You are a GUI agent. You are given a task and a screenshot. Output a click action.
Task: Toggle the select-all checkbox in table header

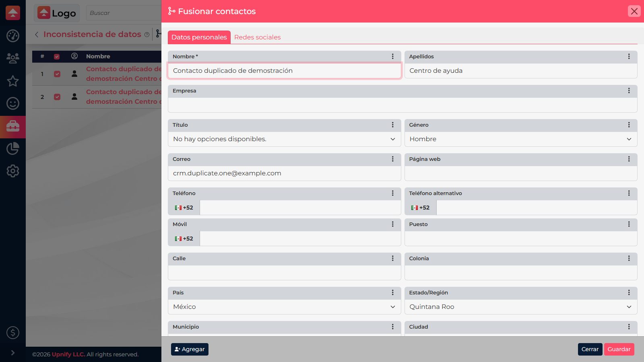point(57,56)
